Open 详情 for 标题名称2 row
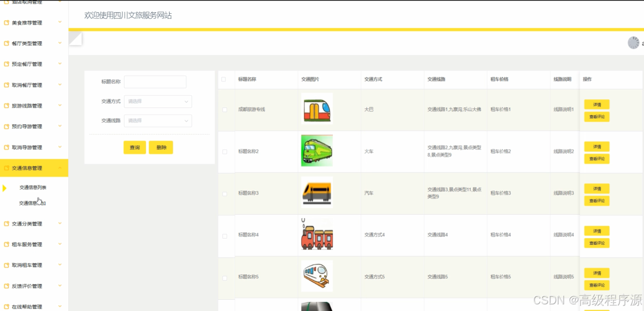 tap(597, 147)
